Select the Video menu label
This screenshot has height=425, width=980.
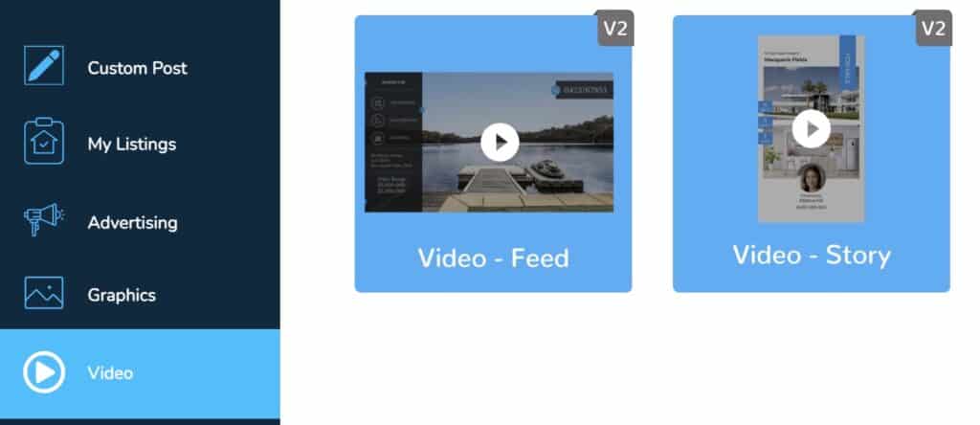pos(110,373)
